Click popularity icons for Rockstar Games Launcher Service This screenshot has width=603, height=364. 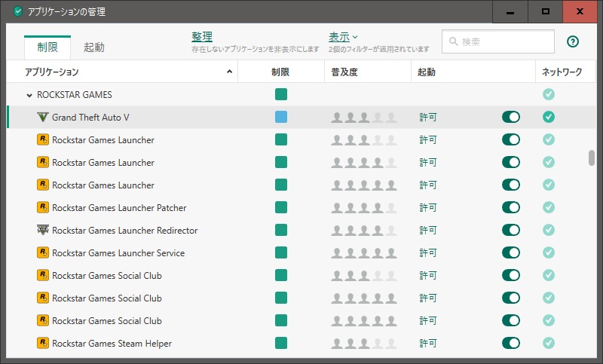click(364, 253)
